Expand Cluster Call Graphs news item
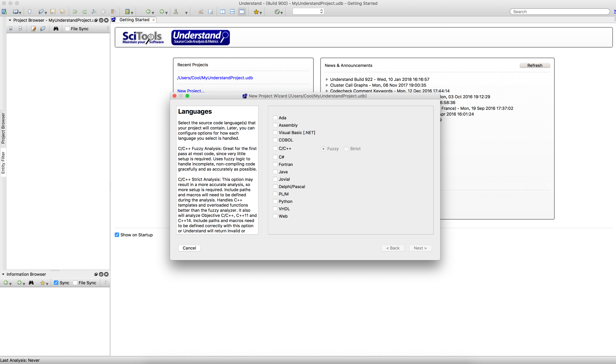 327,85
